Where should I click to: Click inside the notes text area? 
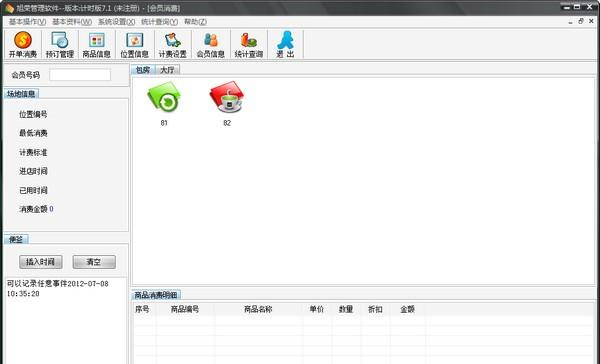(65, 321)
